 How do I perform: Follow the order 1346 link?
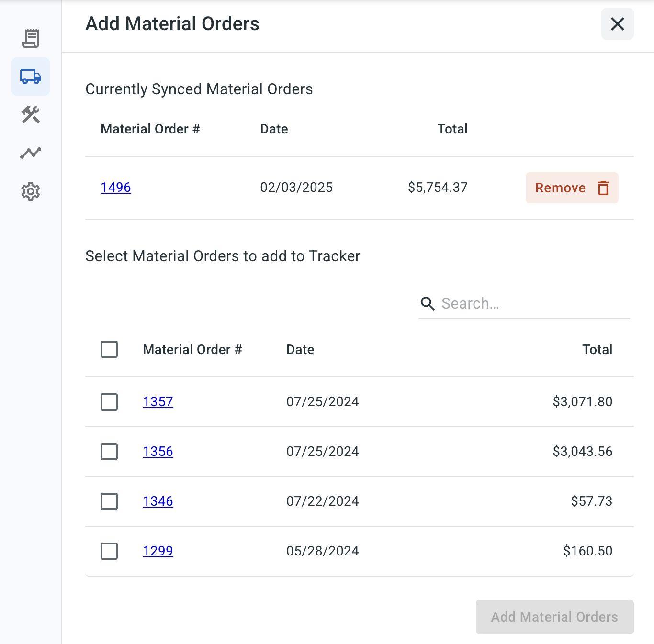tap(158, 501)
